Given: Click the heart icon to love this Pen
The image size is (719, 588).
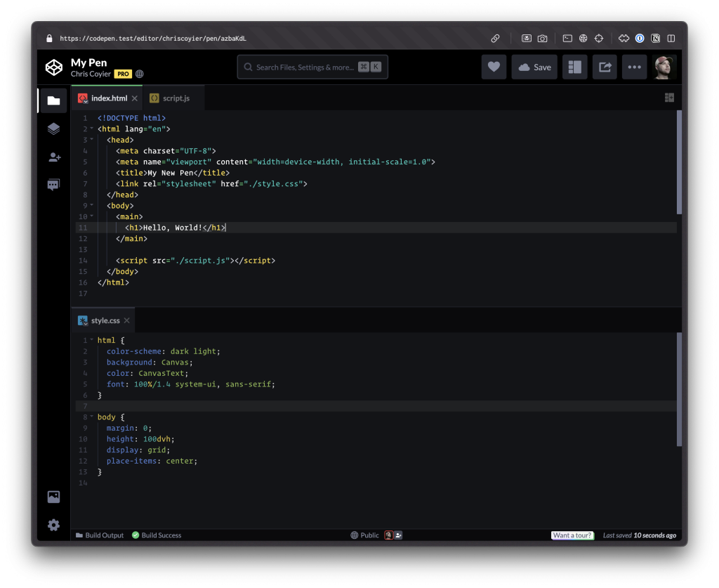Looking at the screenshot, I should click(494, 67).
